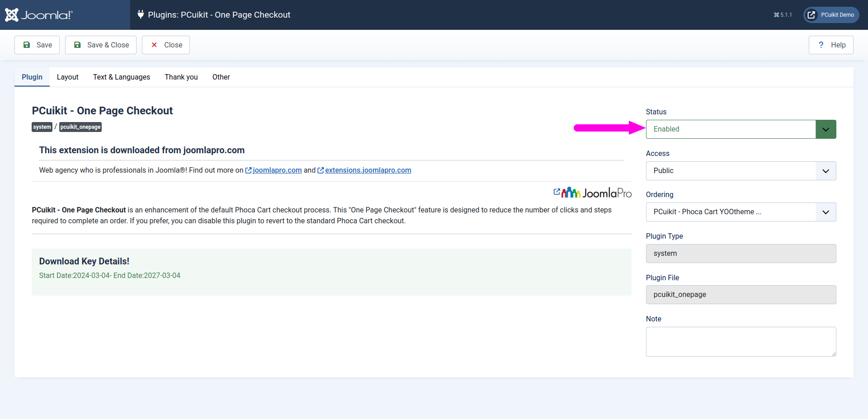
Task: Click the Download Key Details! heading
Action: pos(84,261)
